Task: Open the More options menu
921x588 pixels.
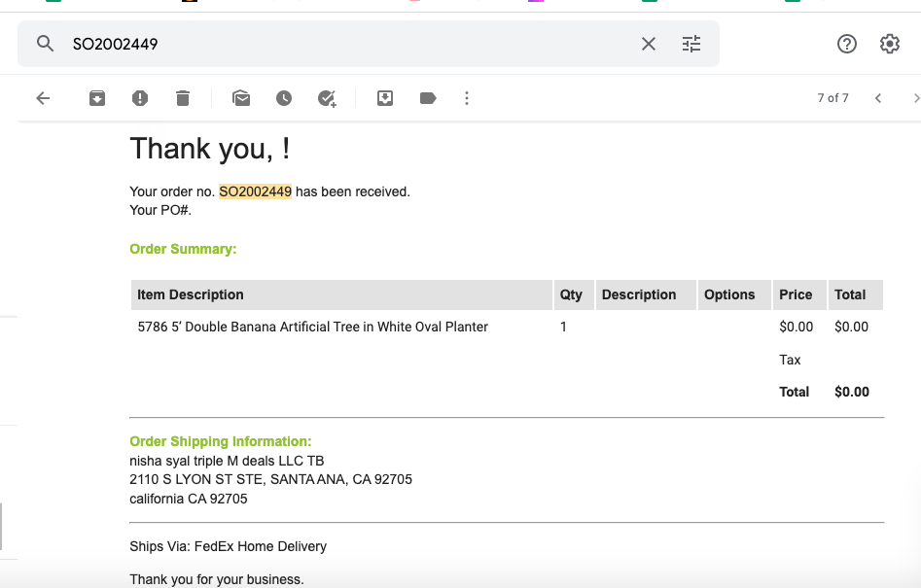Action: 467,98
